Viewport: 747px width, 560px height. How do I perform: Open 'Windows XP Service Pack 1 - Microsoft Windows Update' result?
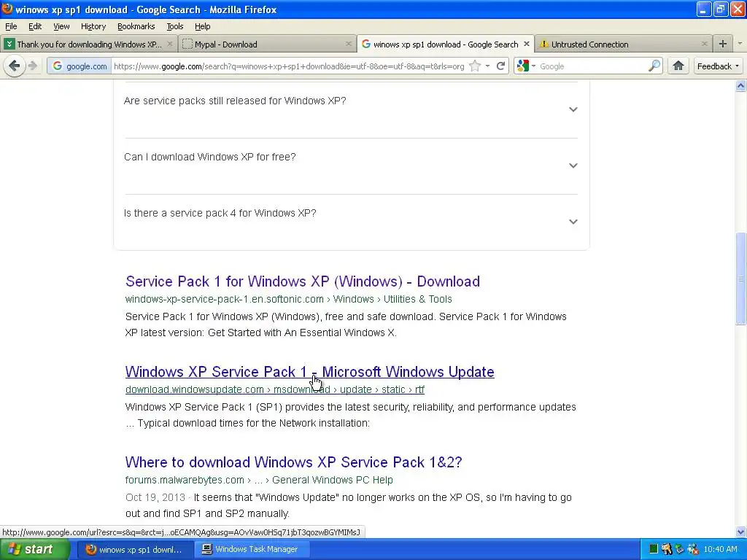pyautogui.click(x=309, y=372)
